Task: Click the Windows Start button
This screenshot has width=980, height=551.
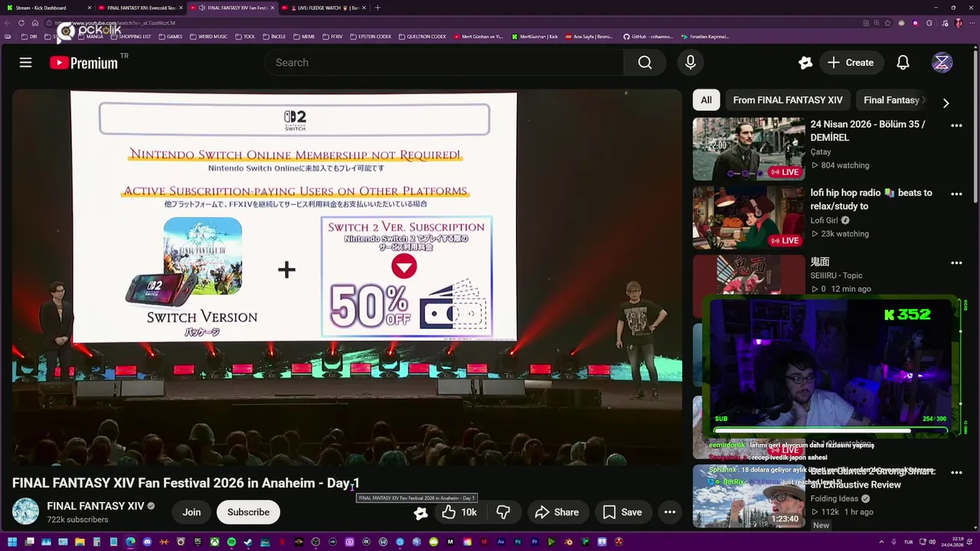Action: (11, 543)
